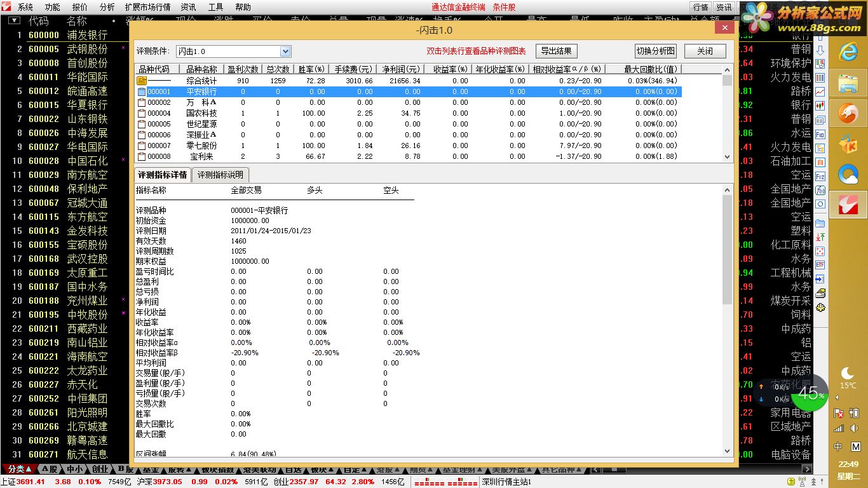Click the 行情 button at top right

click(701, 7)
